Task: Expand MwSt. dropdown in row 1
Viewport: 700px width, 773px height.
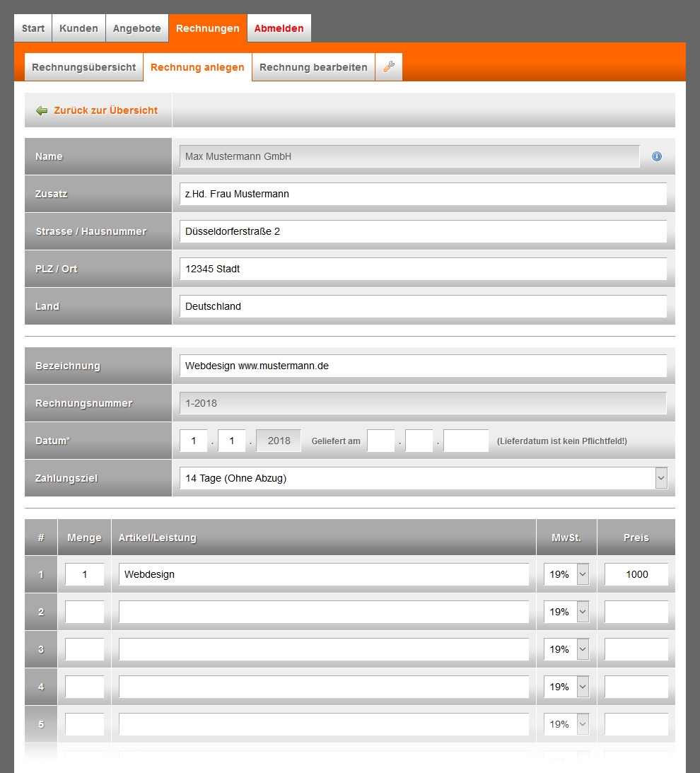Action: [x=566, y=574]
